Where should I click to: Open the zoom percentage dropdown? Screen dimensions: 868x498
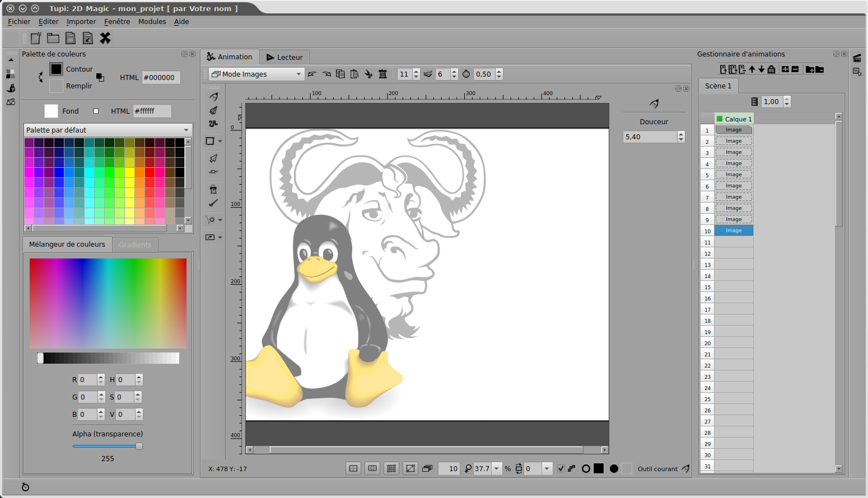point(497,468)
